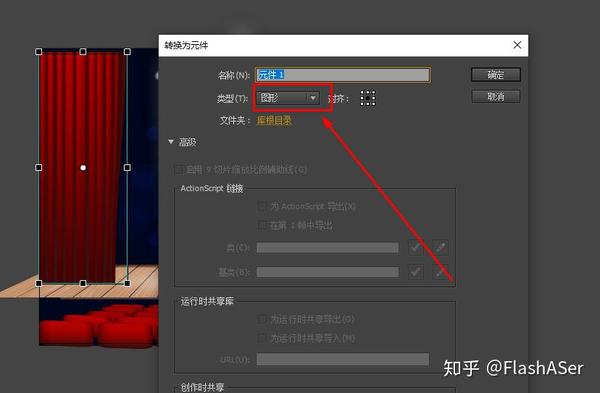
Task: Open the 库根目录 folder link
Action: click(x=274, y=121)
